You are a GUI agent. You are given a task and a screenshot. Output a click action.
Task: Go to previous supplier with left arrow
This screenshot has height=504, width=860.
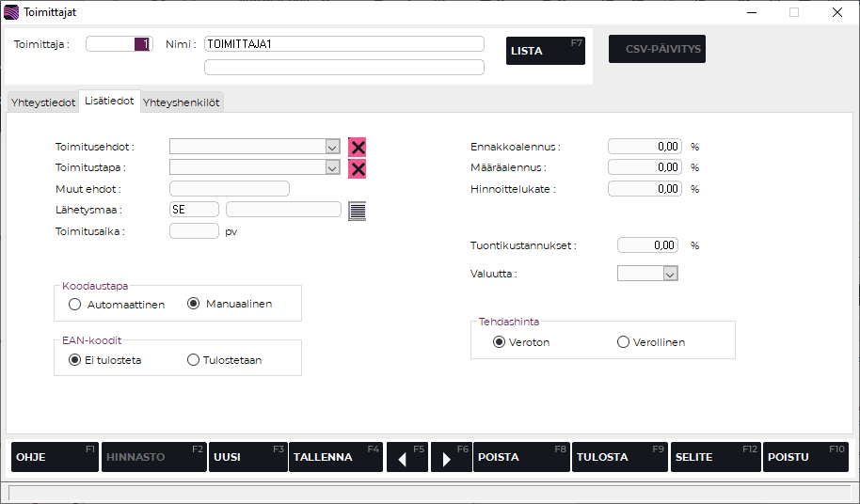(x=406, y=457)
